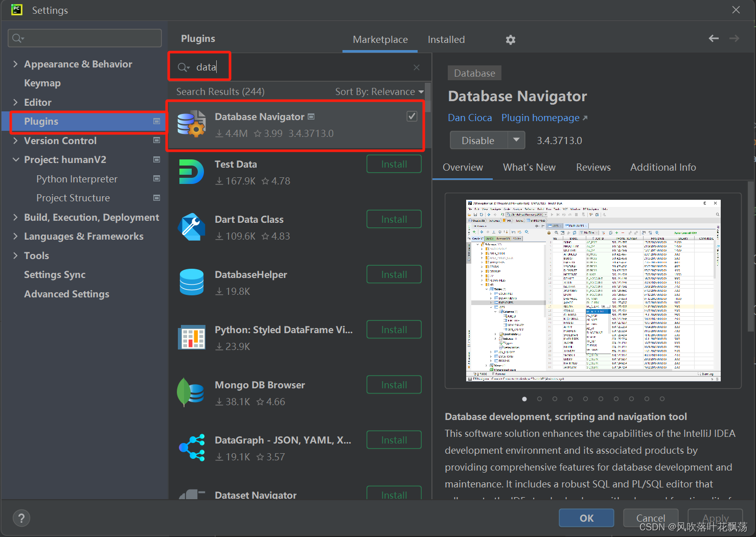Open the Keymap settings page
Screen dimensions: 756x537
click(x=42, y=83)
